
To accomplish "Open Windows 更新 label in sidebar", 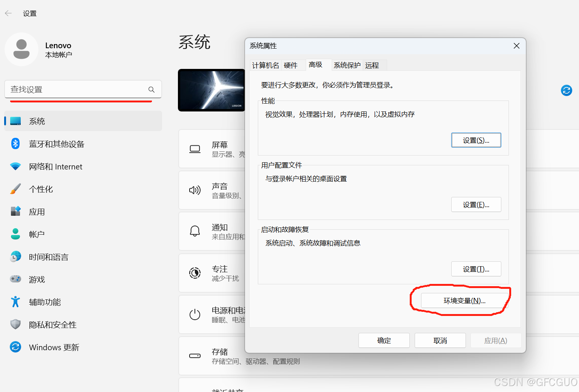I will 54,347.
